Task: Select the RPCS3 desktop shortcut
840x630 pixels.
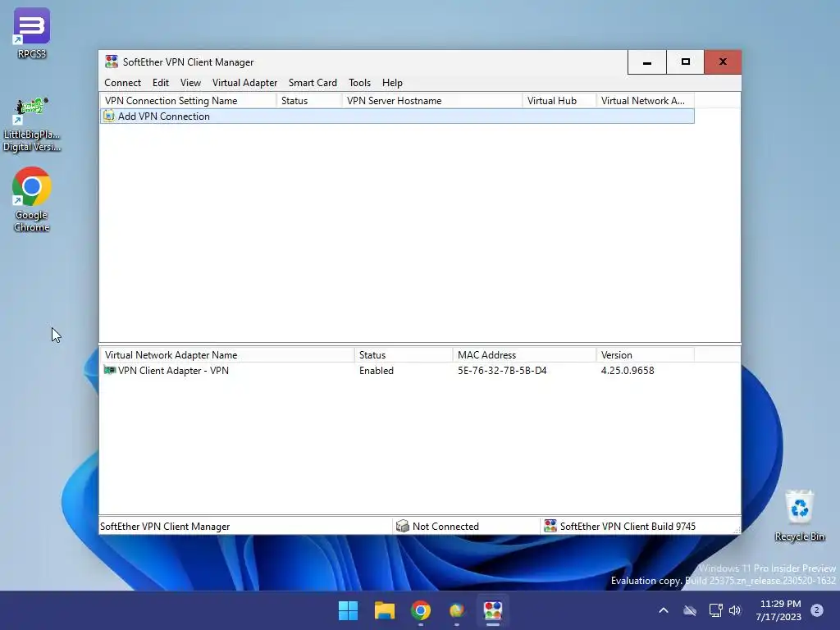Action: 32,33
